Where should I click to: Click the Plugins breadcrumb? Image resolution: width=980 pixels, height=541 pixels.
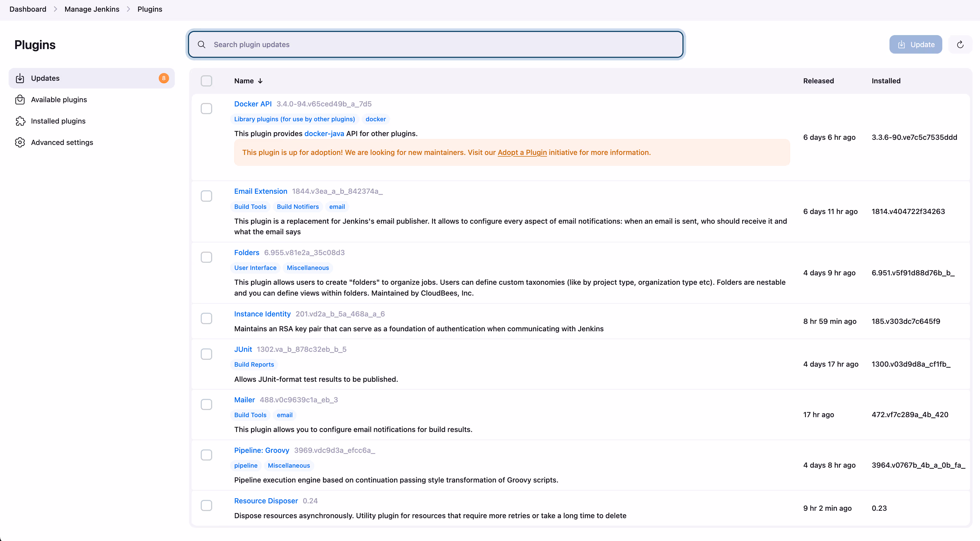coord(150,9)
